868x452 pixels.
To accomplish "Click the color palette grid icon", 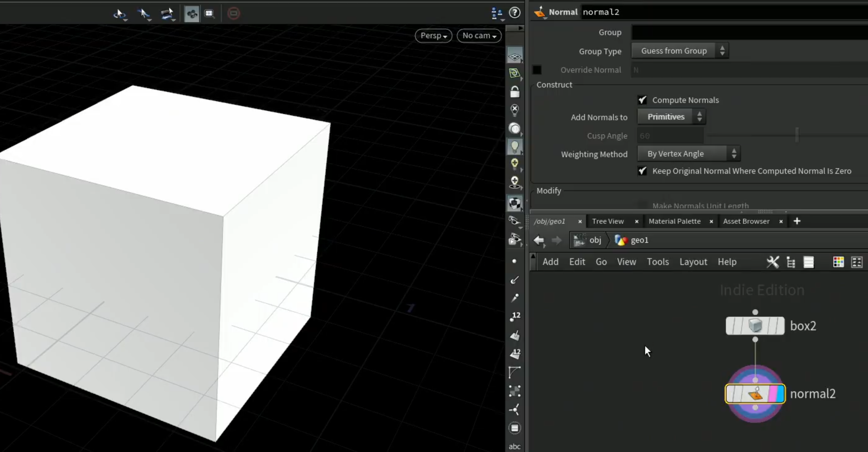I will point(838,262).
